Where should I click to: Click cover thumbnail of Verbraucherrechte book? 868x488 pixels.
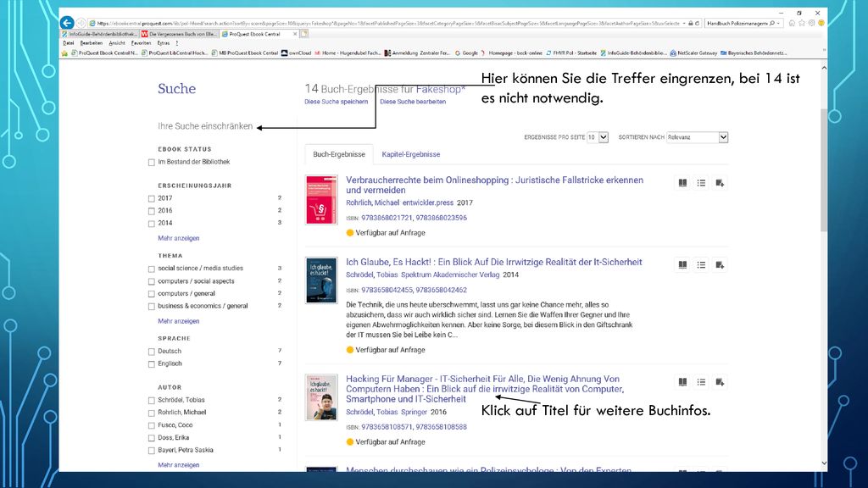321,200
